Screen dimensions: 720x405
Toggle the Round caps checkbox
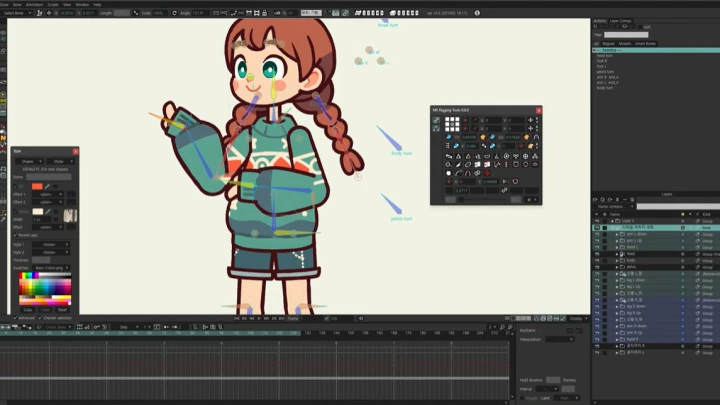pyautogui.click(x=17, y=236)
